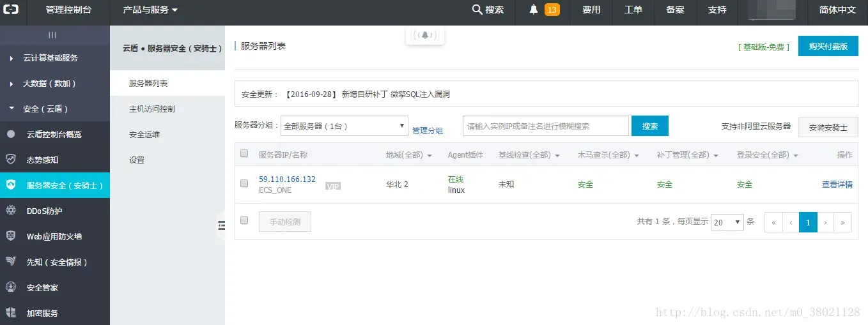
Task: Open 支持 top menu
Action: [x=717, y=10]
